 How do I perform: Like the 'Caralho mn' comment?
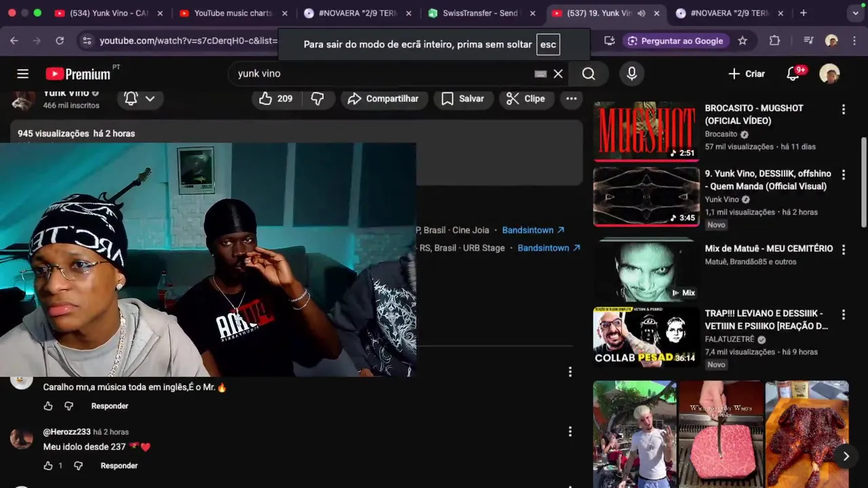[48, 406]
